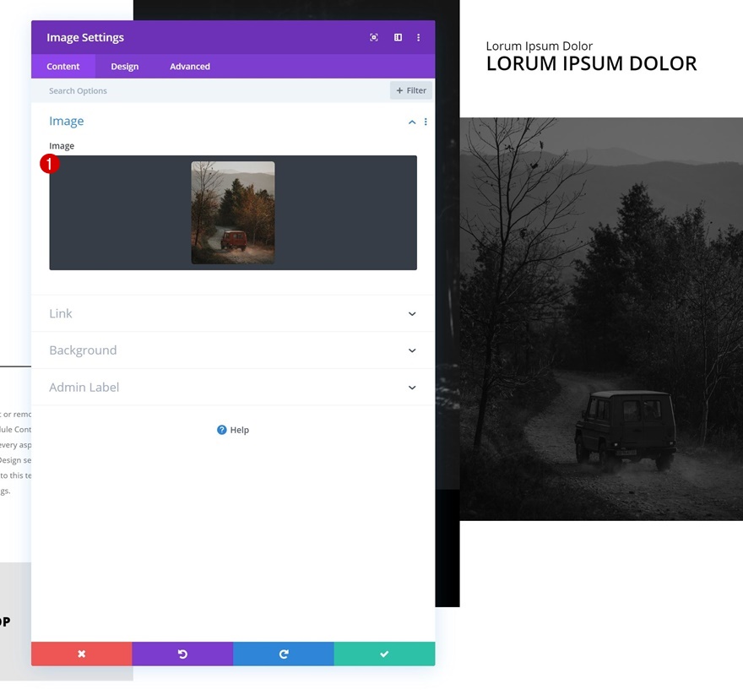
Task: Expand the Background section
Action: pos(233,350)
